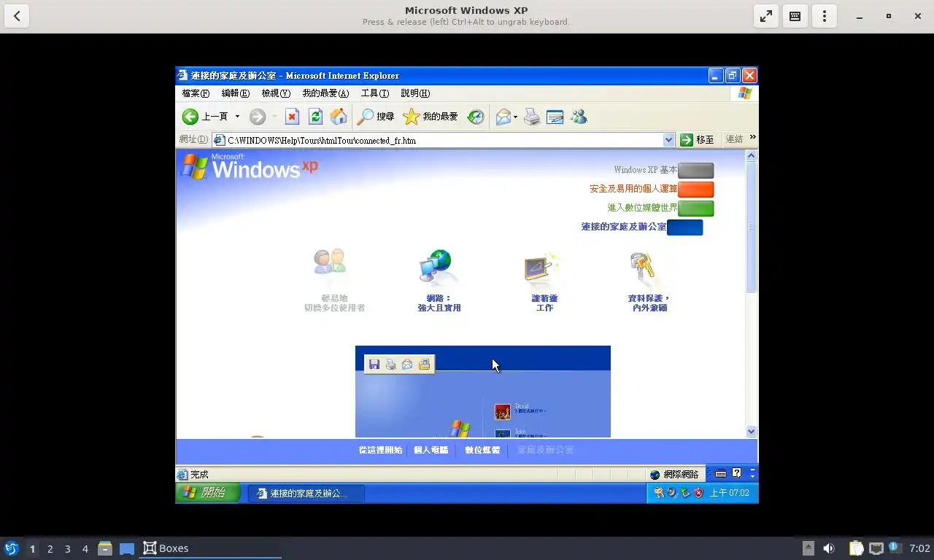Viewport: 934px width, 560px height.
Task: Click the page scrollbar down arrow
Action: click(x=752, y=431)
